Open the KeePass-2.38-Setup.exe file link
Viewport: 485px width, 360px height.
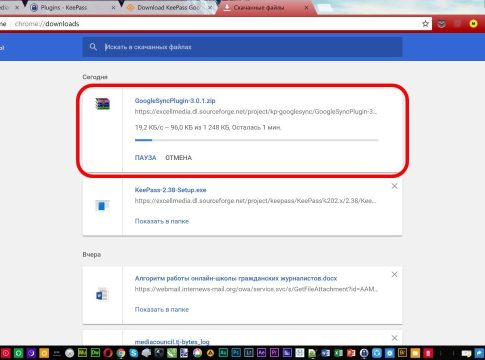pos(170,190)
